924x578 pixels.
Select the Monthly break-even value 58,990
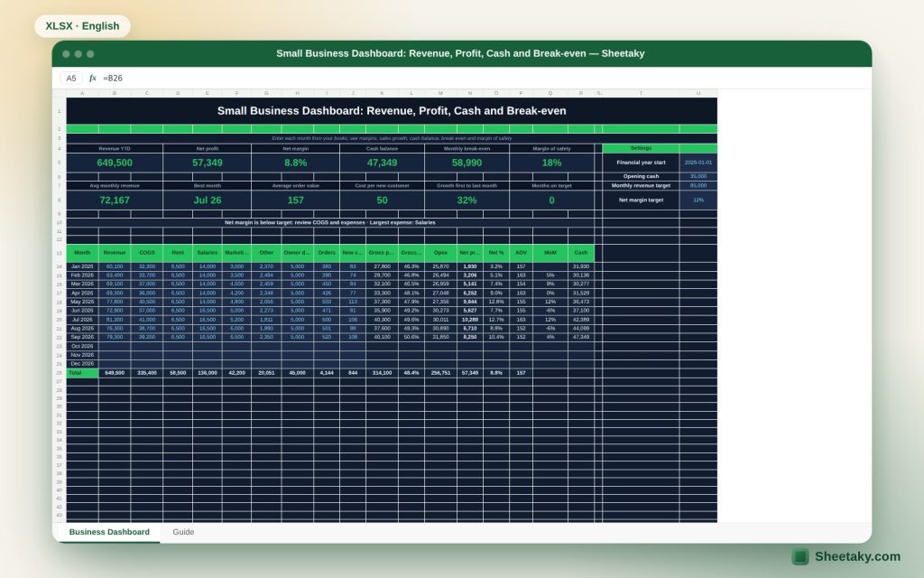coord(467,163)
